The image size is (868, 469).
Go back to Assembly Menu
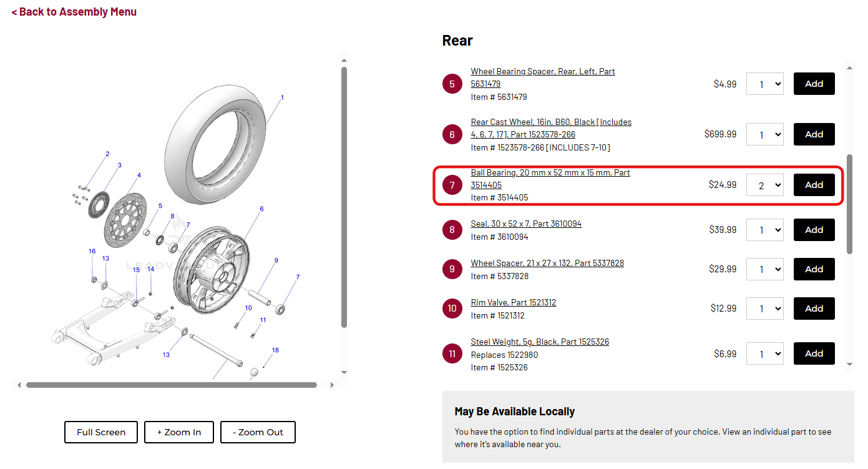[74, 12]
